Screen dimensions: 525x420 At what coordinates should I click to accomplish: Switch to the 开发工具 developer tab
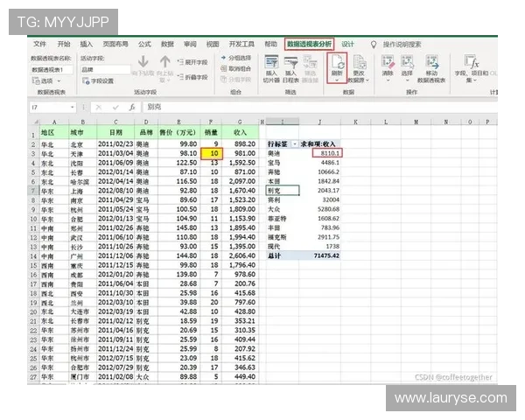click(x=241, y=45)
